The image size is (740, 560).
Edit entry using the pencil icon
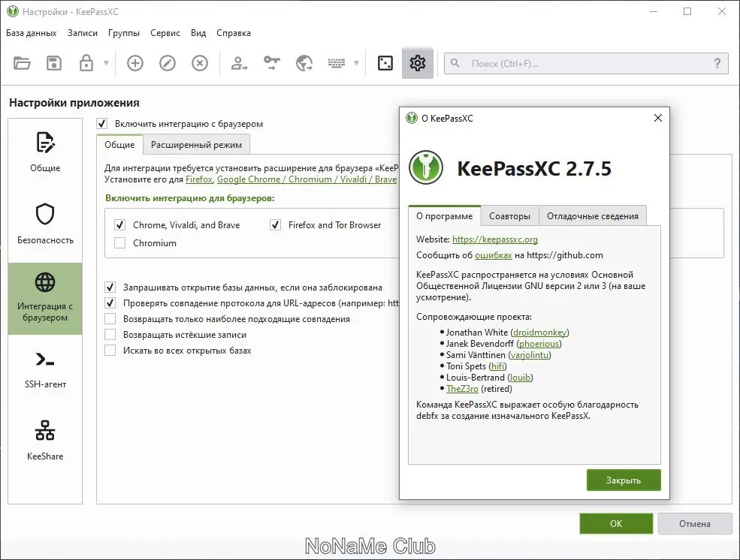(x=167, y=63)
